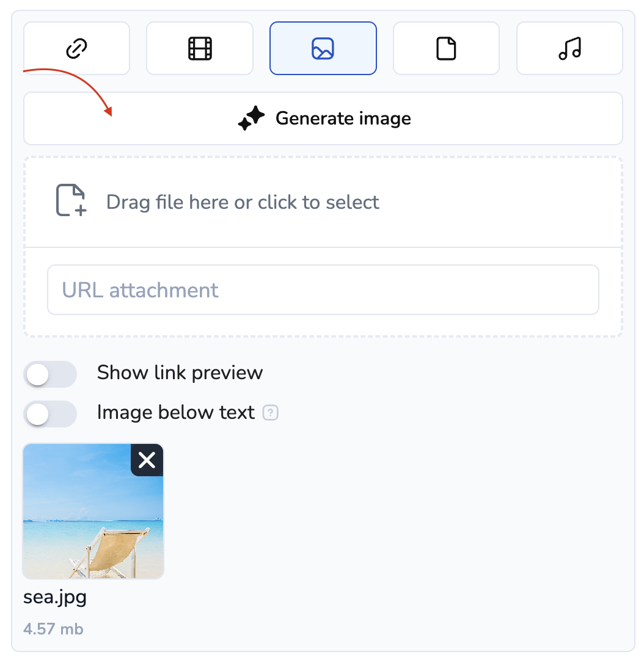The image size is (644, 657).
Task: Open the document file attachment tab
Action: [446, 48]
